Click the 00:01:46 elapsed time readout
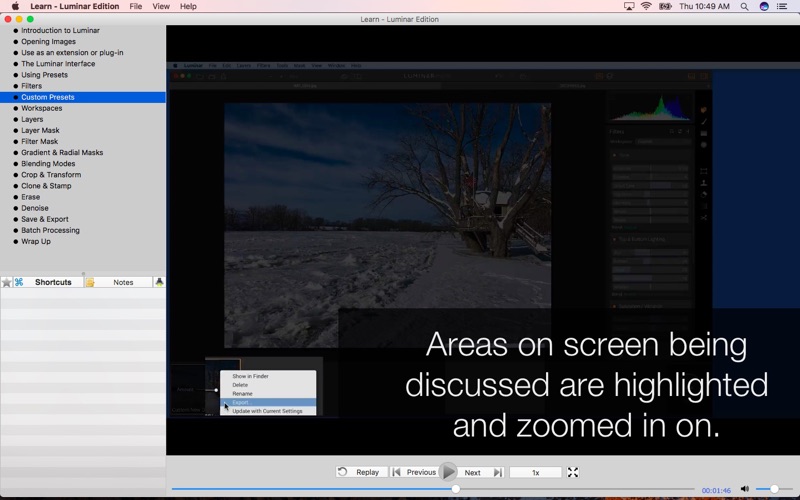 click(716, 490)
